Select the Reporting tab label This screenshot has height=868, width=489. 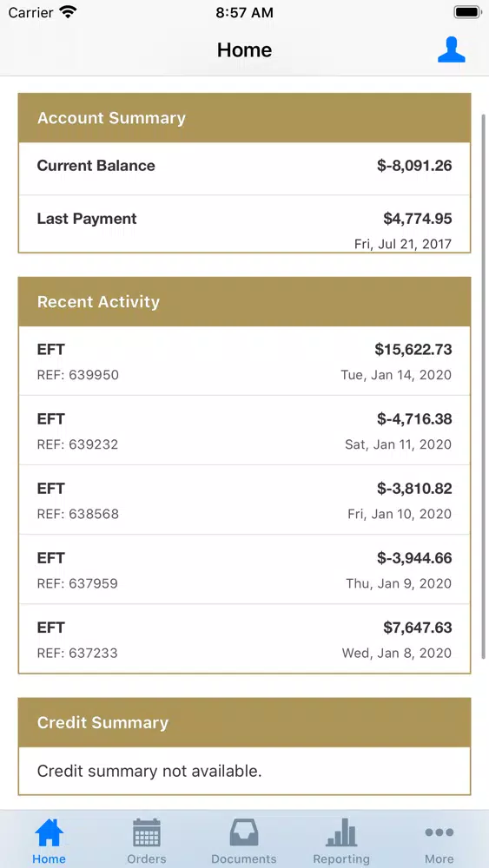(341, 859)
